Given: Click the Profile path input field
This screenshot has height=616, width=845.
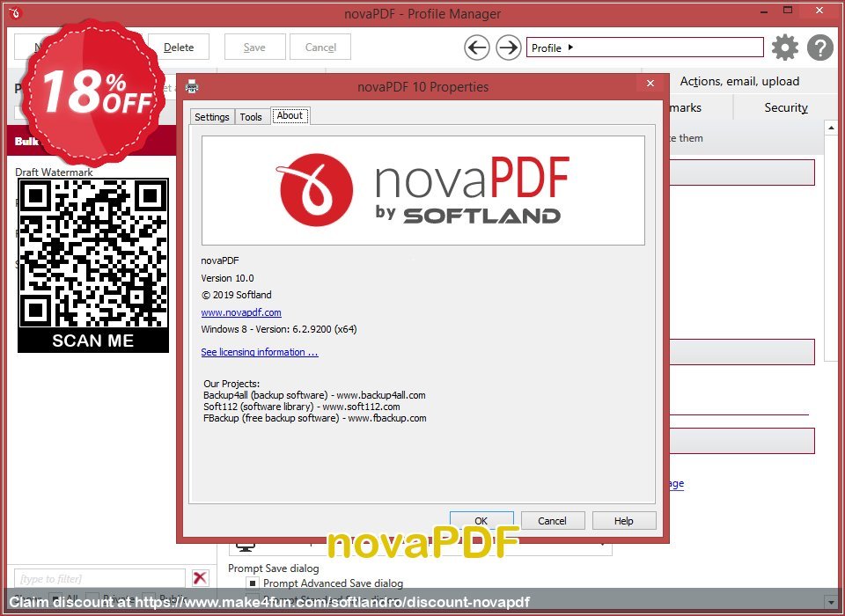Looking at the screenshot, I should pos(644,48).
